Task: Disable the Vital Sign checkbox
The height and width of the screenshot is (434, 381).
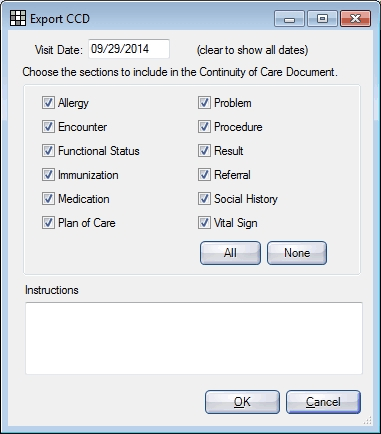Action: 204,223
